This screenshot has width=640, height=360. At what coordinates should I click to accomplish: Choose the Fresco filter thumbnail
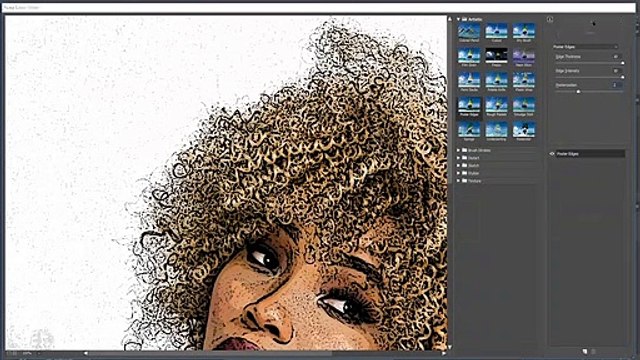pyautogui.click(x=496, y=56)
